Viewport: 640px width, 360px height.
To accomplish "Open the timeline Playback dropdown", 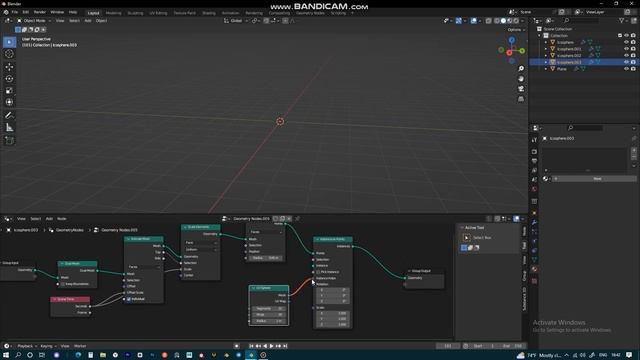I will pyautogui.click(x=27, y=346).
